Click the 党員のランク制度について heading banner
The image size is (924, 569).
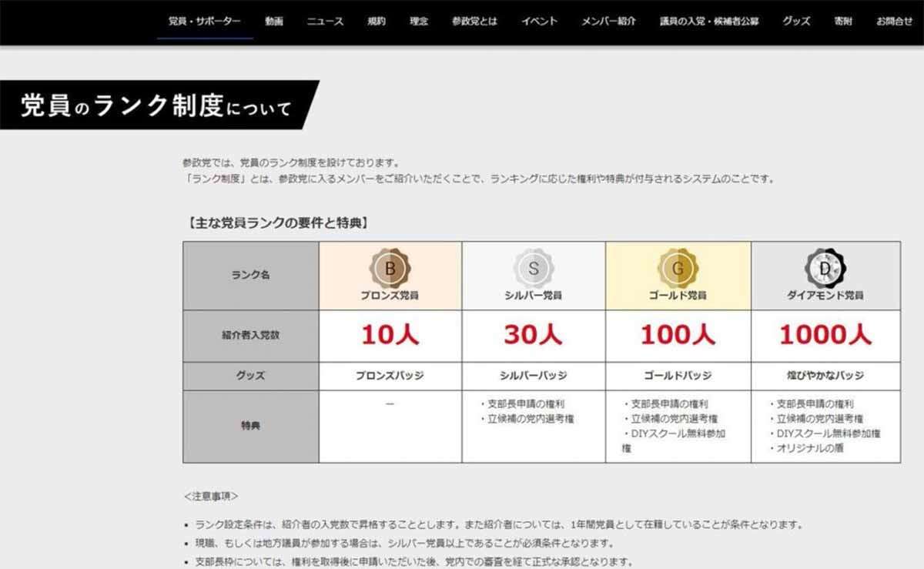(159, 105)
